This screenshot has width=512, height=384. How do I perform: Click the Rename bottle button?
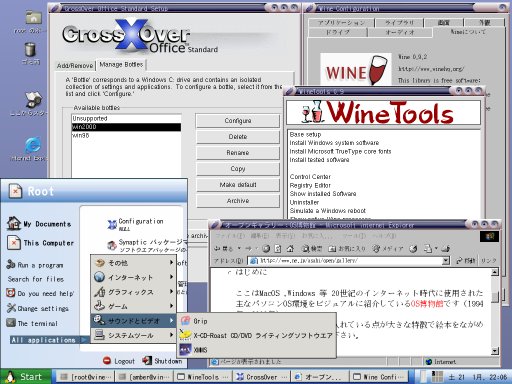coord(238,153)
